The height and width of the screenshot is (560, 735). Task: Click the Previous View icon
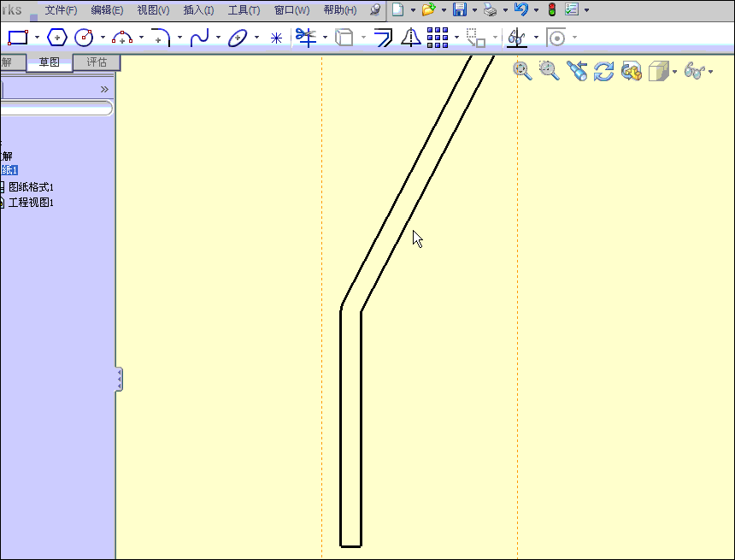point(577,71)
